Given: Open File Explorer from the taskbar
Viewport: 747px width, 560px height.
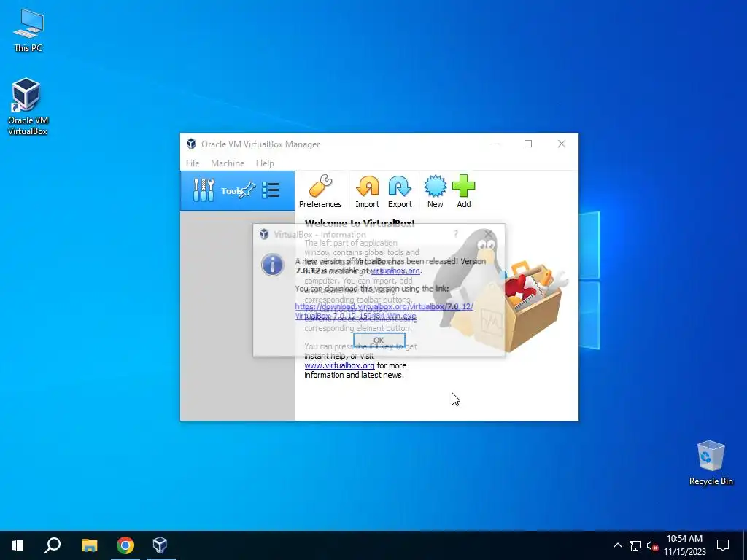Looking at the screenshot, I should point(89,545).
